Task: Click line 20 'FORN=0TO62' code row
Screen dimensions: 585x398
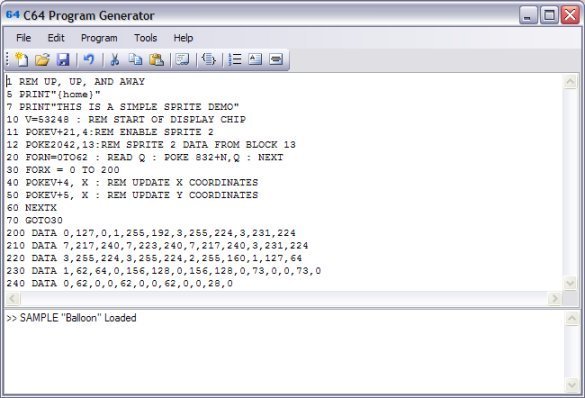Action: (145, 157)
